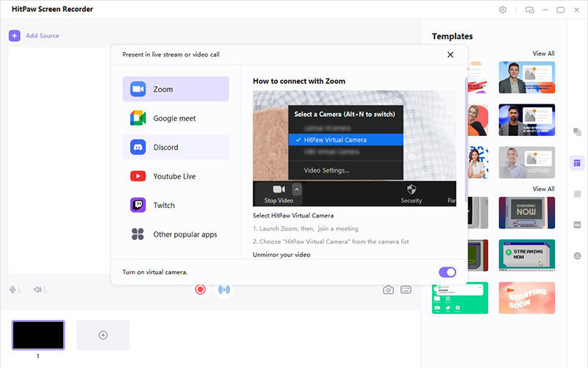Click the purple Add Source plus icon
The image size is (588, 368).
coord(14,35)
